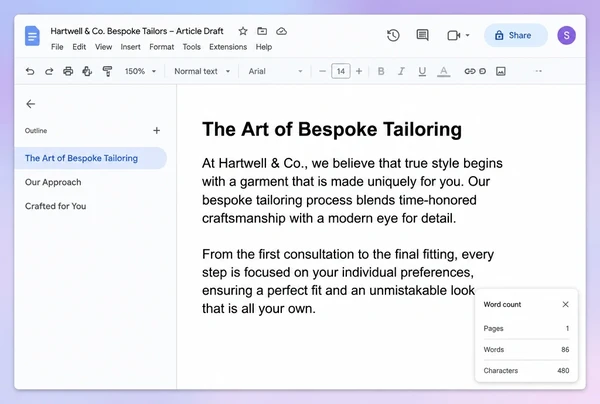Open the account avatar S
The height and width of the screenshot is (404, 600).
(567, 36)
